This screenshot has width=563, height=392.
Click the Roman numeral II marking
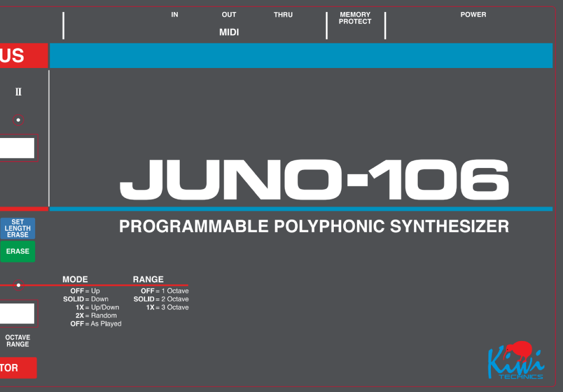[x=19, y=92]
